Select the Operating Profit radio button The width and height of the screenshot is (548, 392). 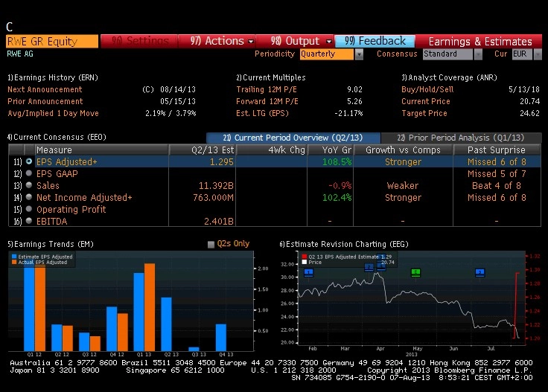click(29, 209)
